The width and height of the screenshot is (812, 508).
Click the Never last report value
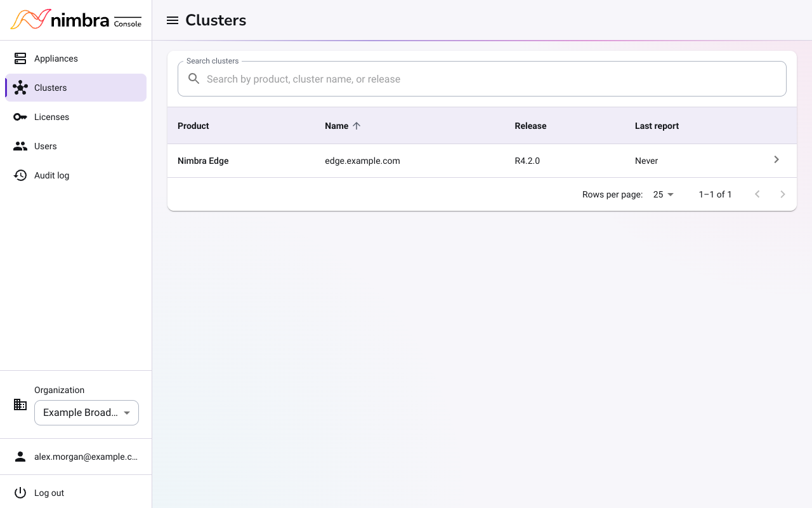coord(646,161)
